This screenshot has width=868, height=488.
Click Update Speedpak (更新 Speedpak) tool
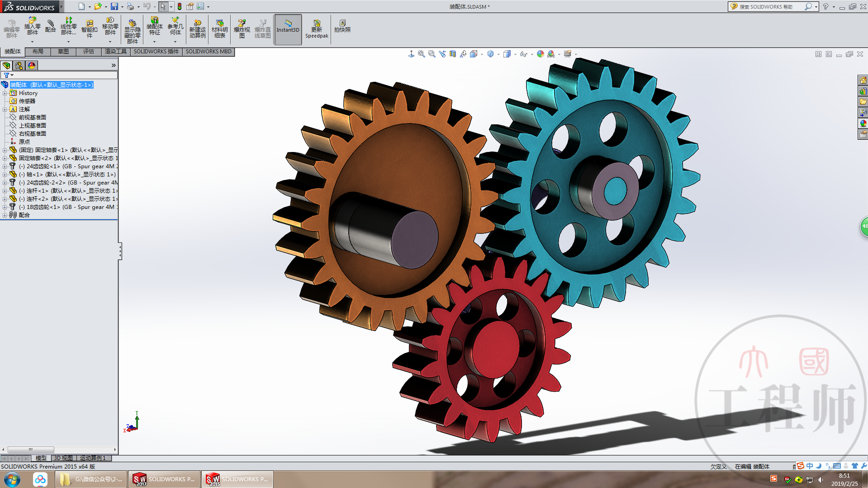(317, 29)
